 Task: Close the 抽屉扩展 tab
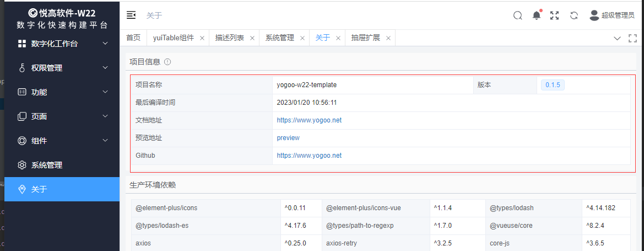[x=388, y=38]
